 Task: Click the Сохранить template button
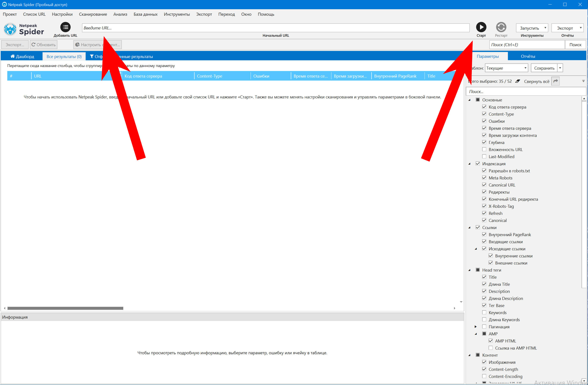(x=544, y=68)
